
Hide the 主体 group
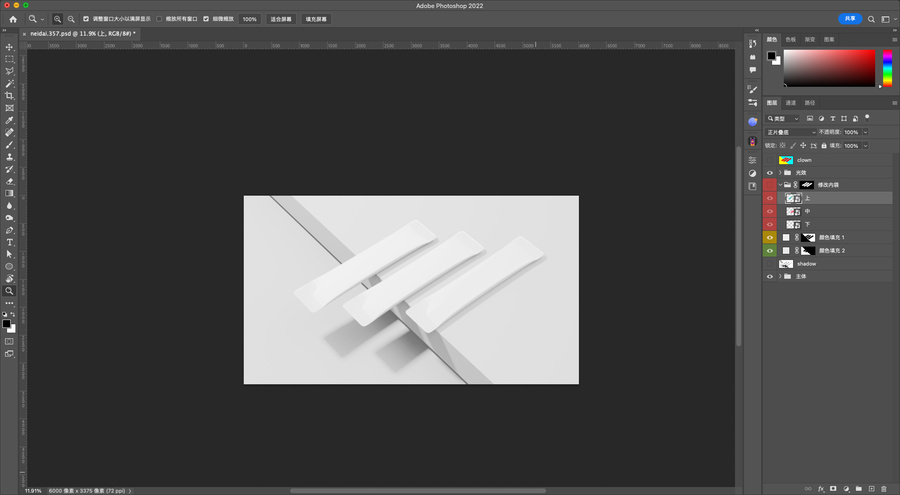(x=770, y=276)
